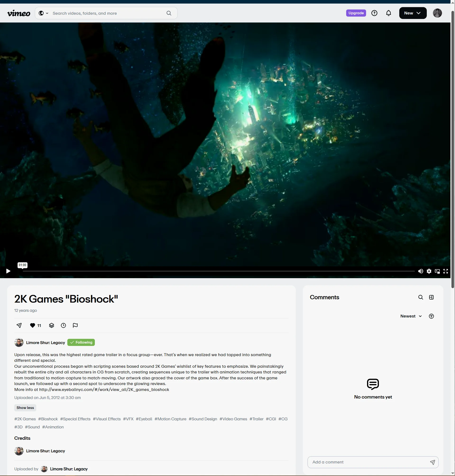Open Limore Shur: Legacy under Credits
The image size is (455, 476).
tap(45, 451)
